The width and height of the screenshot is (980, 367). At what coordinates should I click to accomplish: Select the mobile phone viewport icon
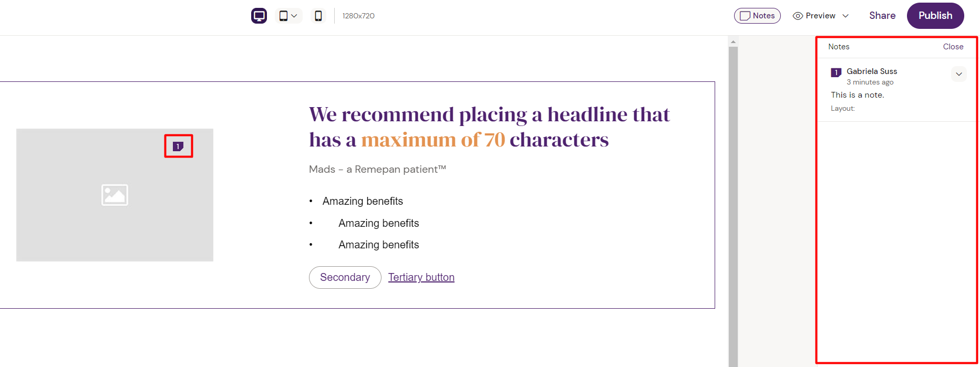(318, 16)
